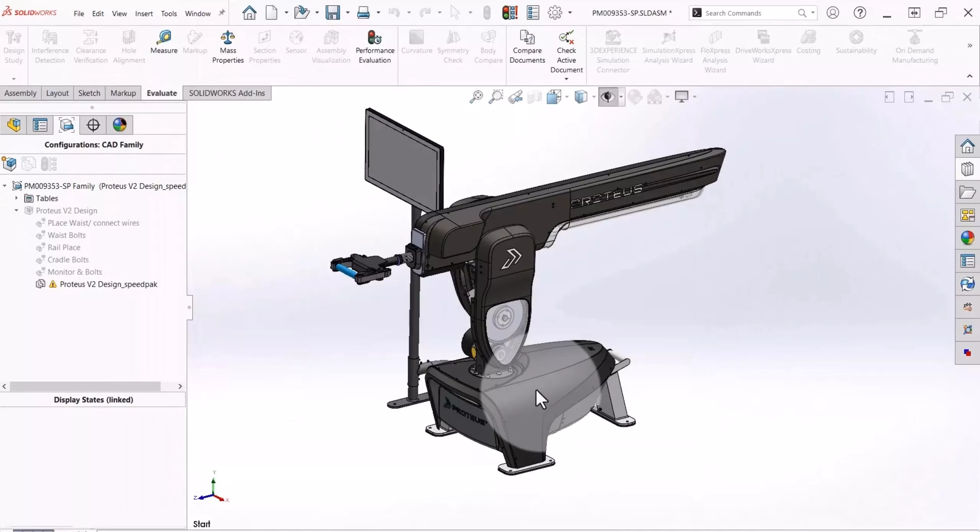The width and height of the screenshot is (980, 532).
Task: Launch Performance Evaluation
Action: [375, 47]
